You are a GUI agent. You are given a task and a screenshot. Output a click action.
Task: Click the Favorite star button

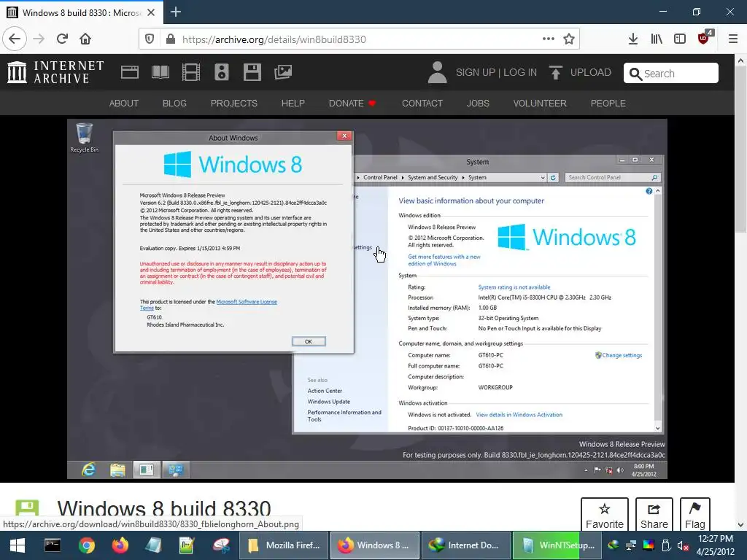tap(605, 516)
